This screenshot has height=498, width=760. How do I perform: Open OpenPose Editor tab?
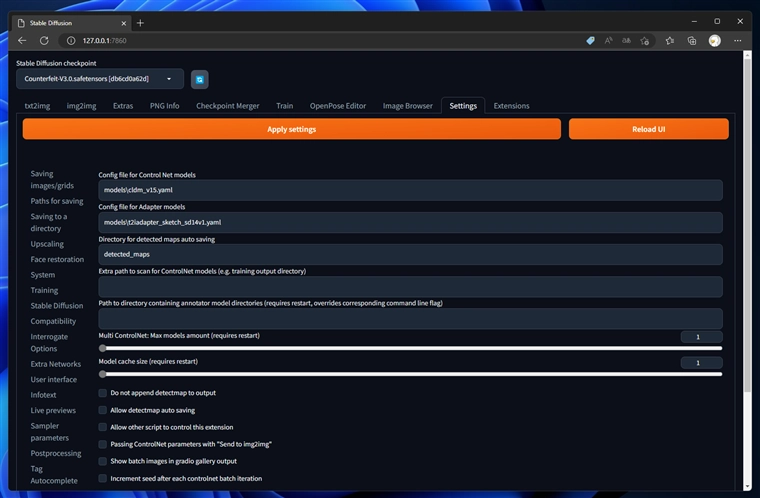click(338, 106)
